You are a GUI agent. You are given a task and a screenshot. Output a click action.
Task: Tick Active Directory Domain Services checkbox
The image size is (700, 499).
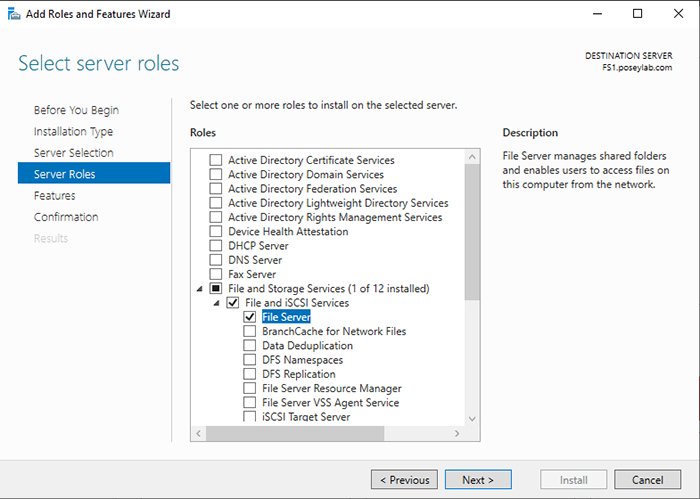coord(215,175)
